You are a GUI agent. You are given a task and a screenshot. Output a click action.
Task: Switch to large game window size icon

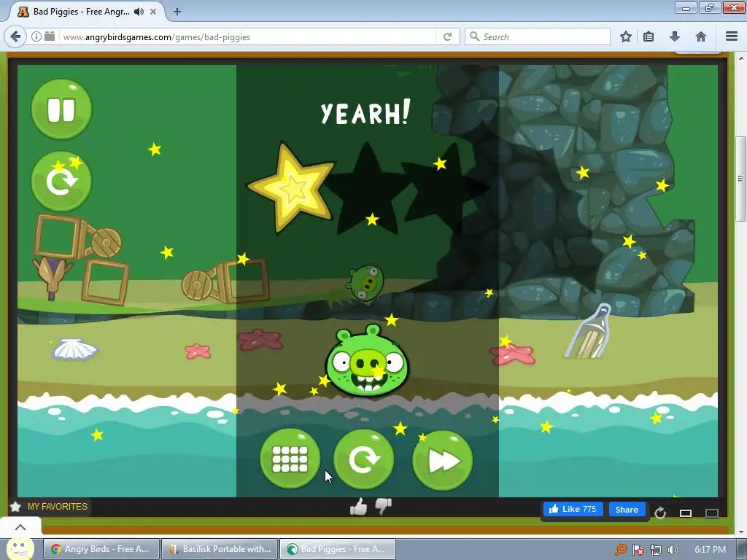coord(712,513)
